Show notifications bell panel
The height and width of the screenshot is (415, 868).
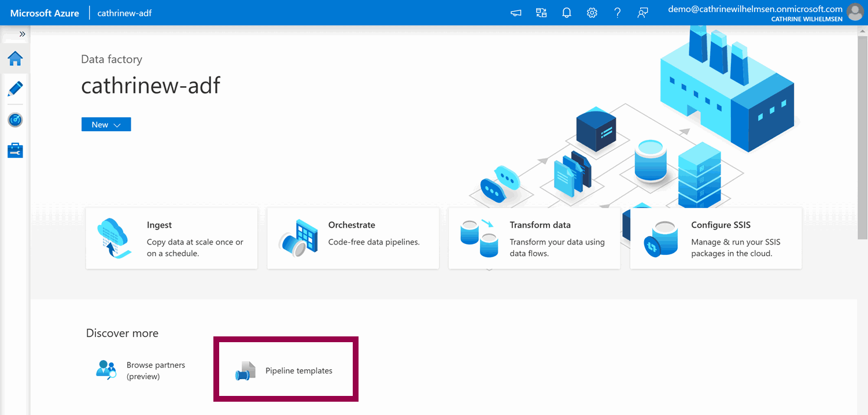click(x=567, y=13)
